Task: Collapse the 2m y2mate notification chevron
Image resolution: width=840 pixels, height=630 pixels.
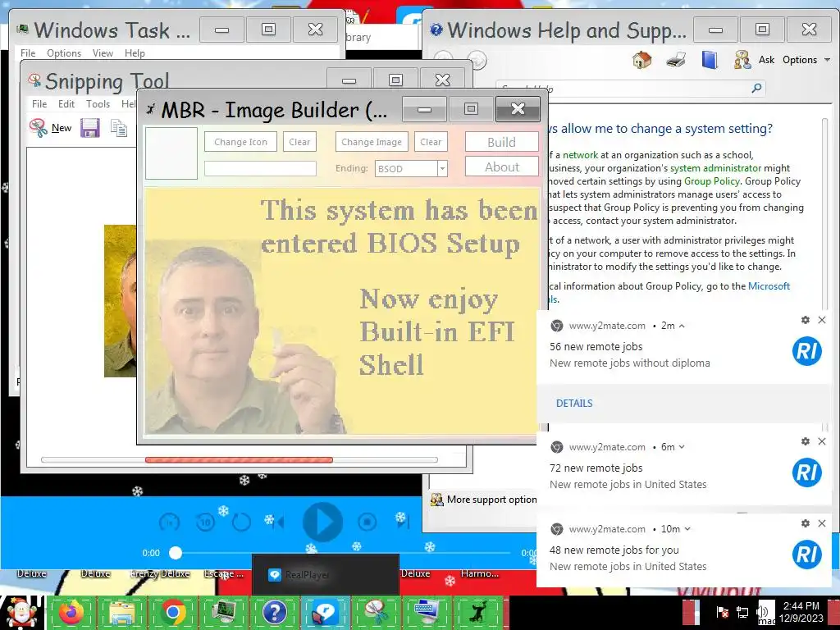Action: (682, 326)
